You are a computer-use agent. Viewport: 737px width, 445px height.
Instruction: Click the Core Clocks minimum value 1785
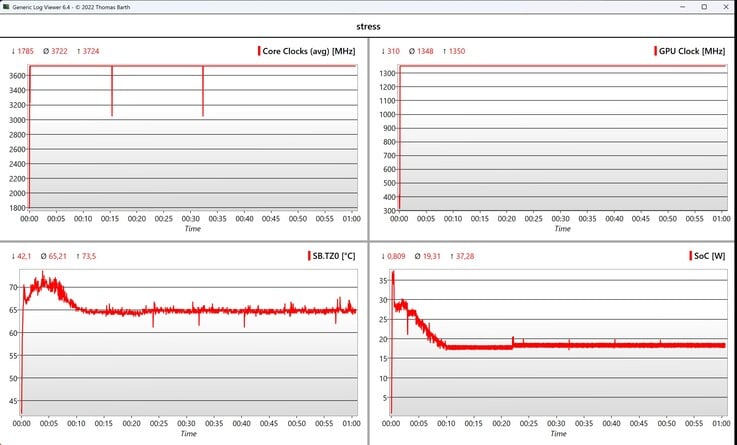(25, 51)
